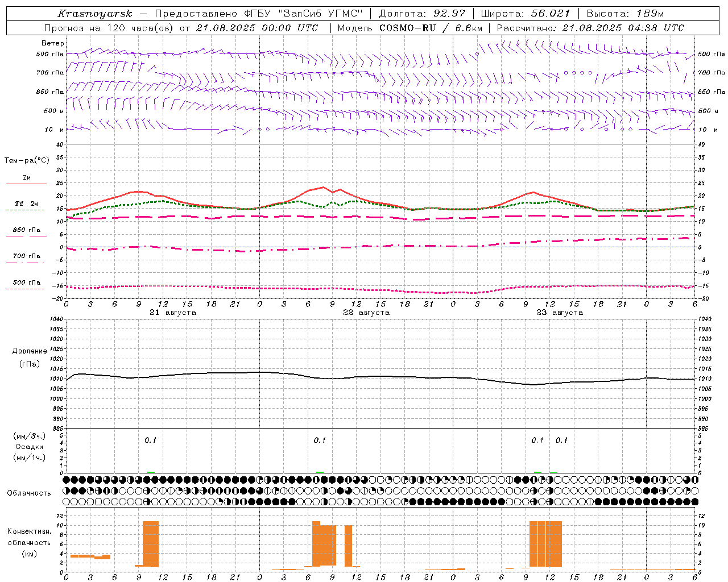Click the '(гПа)' pressure unit label
This screenshot has width=728, height=582.
pos(30,364)
